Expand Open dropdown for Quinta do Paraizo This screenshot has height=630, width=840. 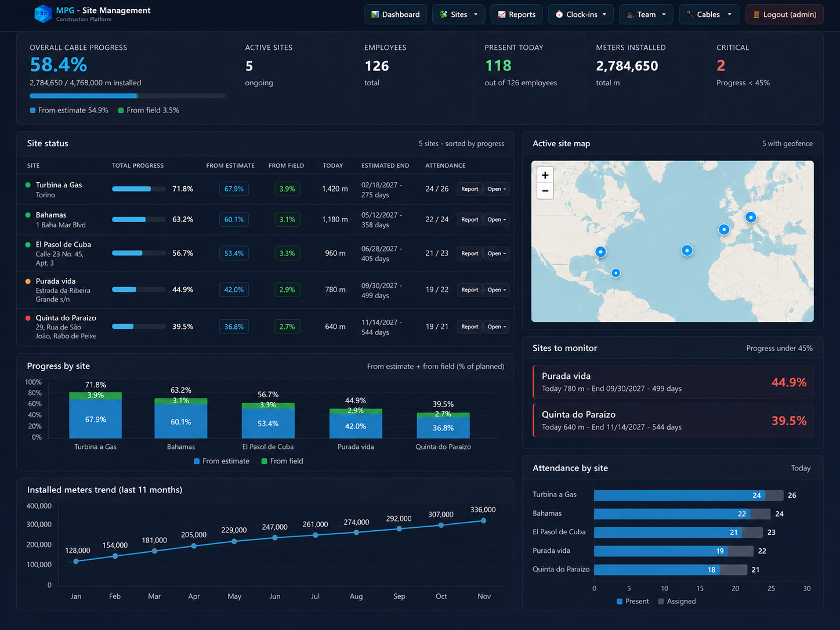point(497,327)
